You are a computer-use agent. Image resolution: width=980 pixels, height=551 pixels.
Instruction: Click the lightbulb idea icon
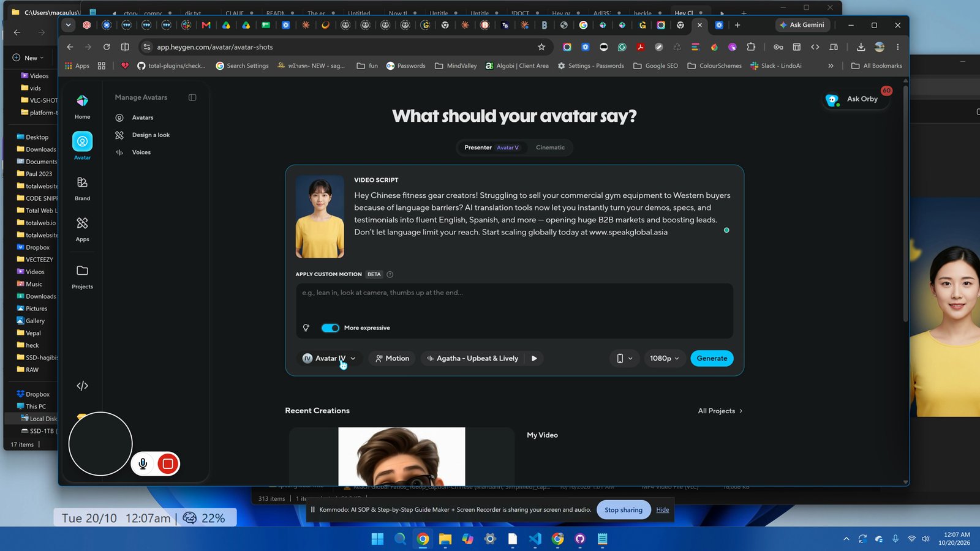click(x=306, y=328)
